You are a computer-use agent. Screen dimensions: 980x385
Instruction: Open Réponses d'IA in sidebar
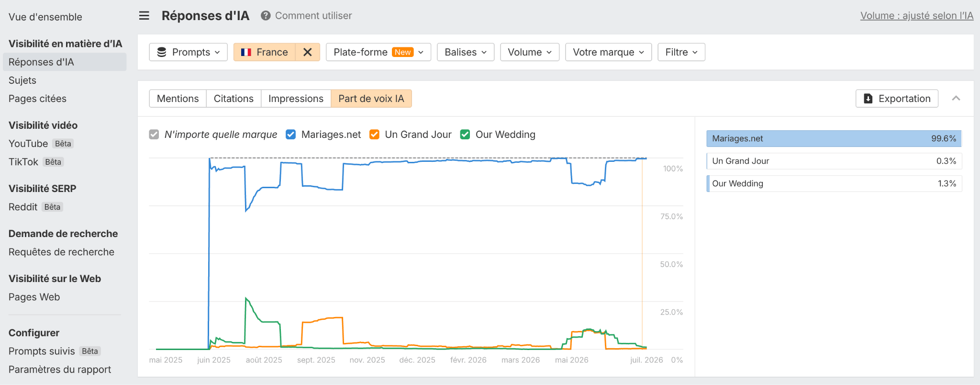click(x=65, y=62)
